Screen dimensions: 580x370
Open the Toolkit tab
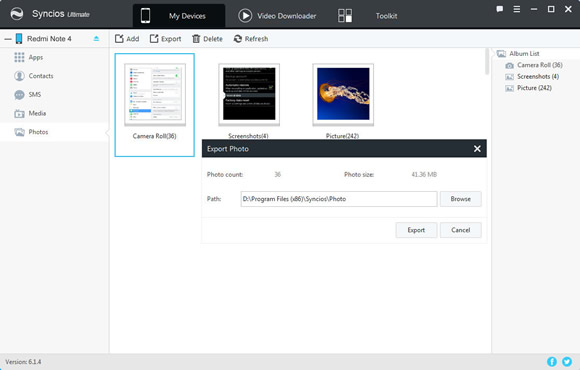coord(386,16)
